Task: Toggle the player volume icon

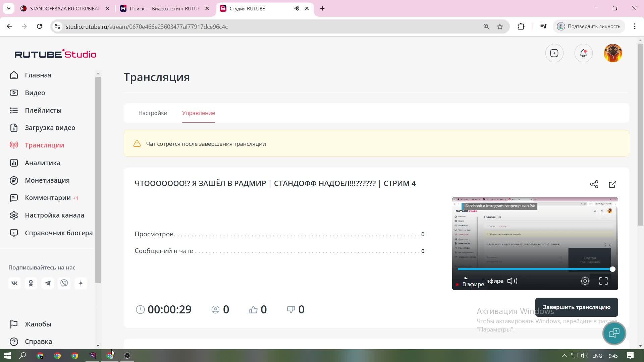Action: pyautogui.click(x=512, y=281)
